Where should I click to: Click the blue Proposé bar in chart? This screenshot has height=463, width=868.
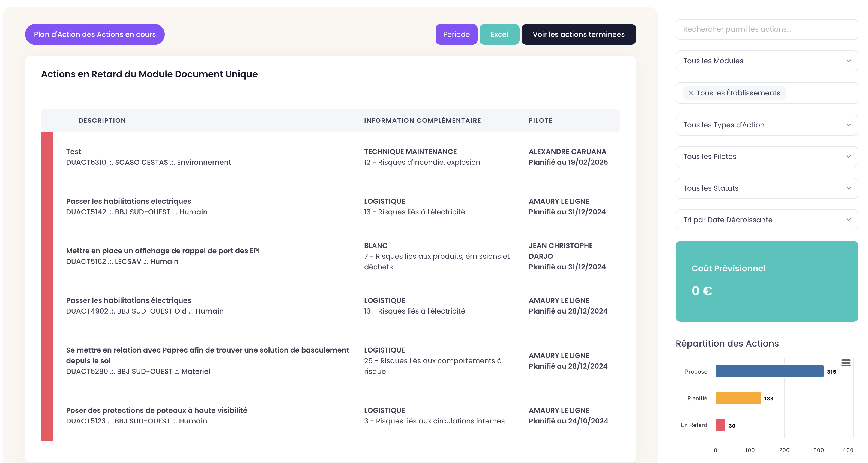point(769,371)
